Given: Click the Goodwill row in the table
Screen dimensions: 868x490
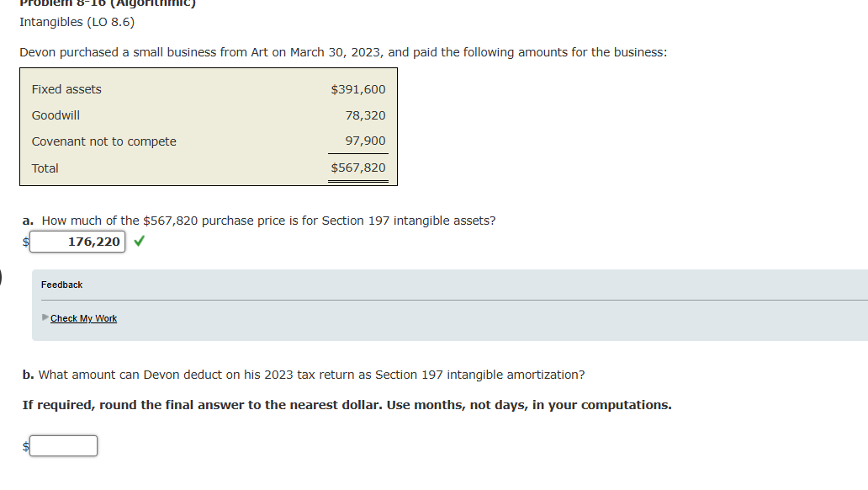Looking at the screenshot, I should click(x=55, y=115).
